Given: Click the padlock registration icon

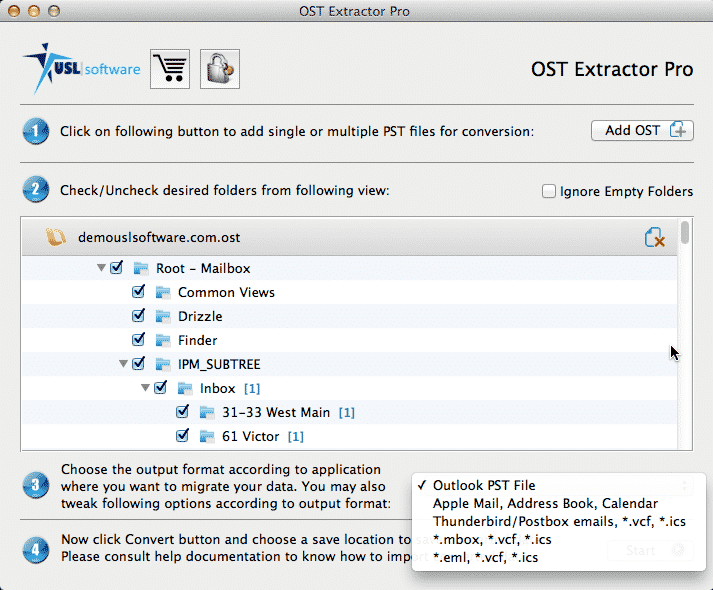Looking at the screenshot, I should 220,69.
